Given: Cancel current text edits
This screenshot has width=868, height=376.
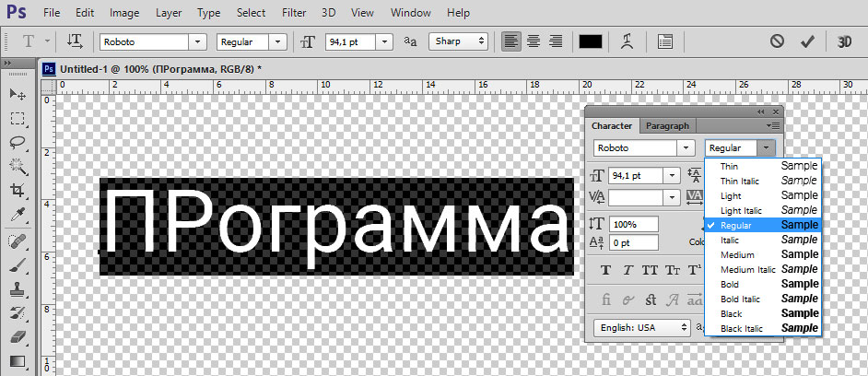Looking at the screenshot, I should click(x=777, y=41).
